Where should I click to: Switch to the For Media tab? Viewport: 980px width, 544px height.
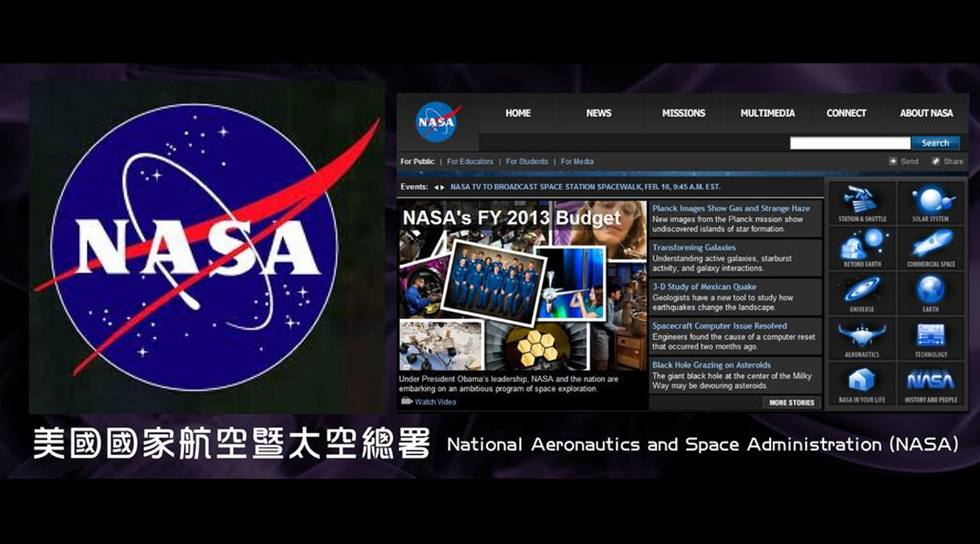577,161
